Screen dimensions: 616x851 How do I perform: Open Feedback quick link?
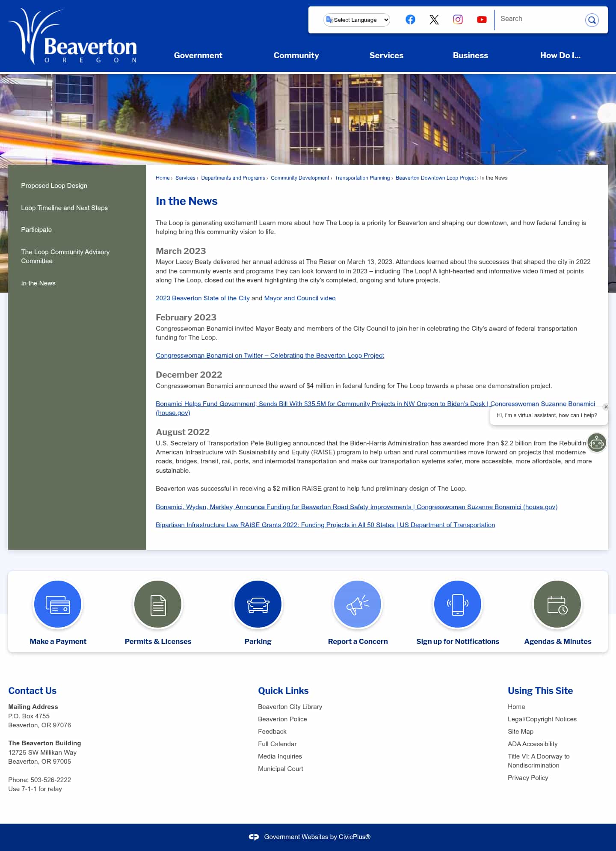272,732
